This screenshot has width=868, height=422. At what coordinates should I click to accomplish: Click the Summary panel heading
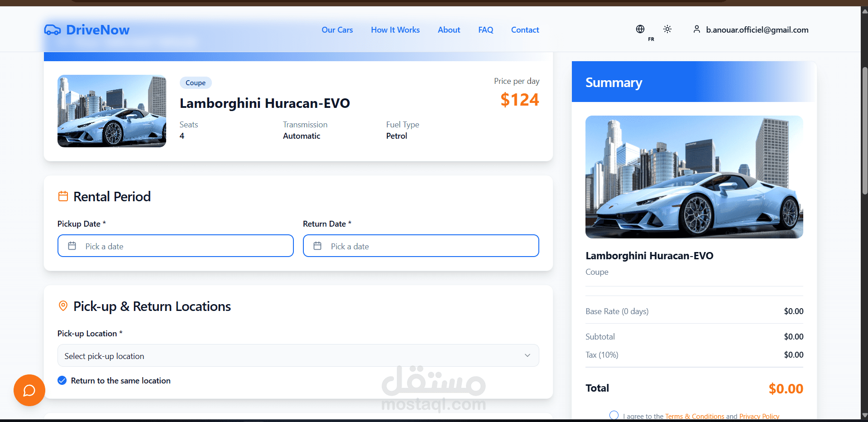pyautogui.click(x=614, y=82)
